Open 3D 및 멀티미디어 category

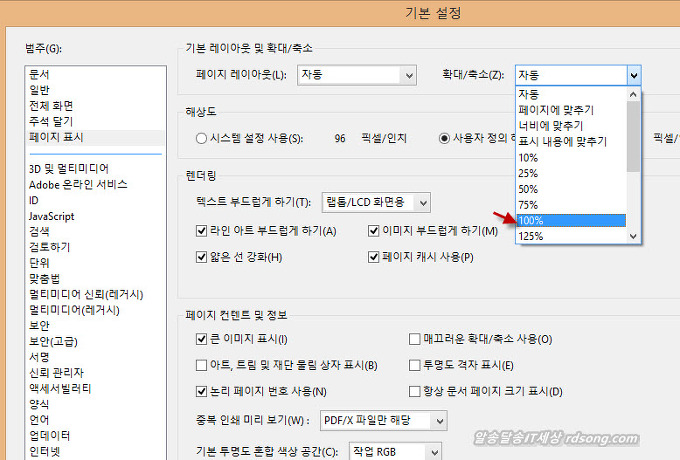(69, 169)
